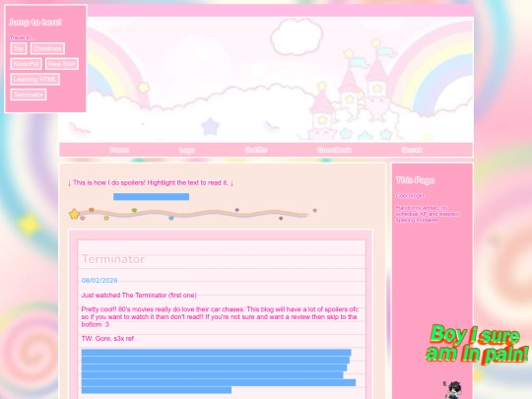532x399 pixels.
Task: Click the 'This is how I do spoilers!' text
Action: pos(151,183)
